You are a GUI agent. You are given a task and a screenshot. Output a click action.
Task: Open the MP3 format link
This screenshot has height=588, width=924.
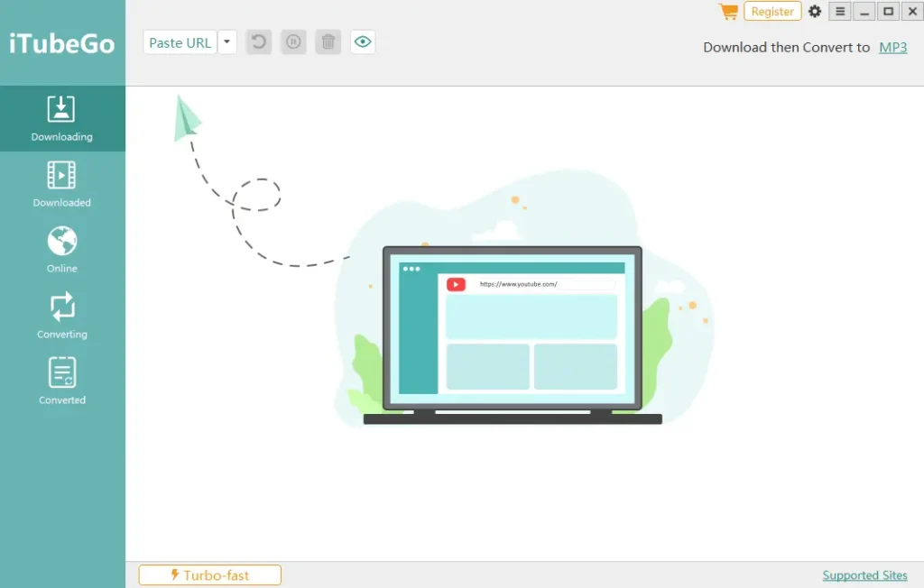tap(892, 47)
